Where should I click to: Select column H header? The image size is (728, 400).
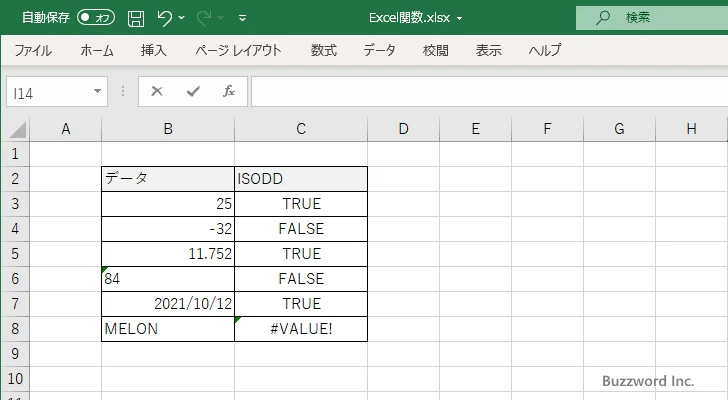point(691,129)
